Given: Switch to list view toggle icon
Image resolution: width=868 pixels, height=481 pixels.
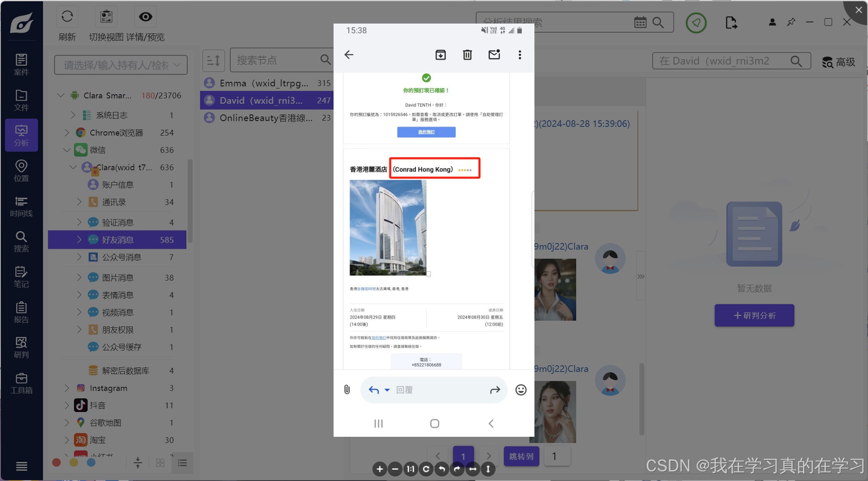Looking at the screenshot, I should click(182, 463).
